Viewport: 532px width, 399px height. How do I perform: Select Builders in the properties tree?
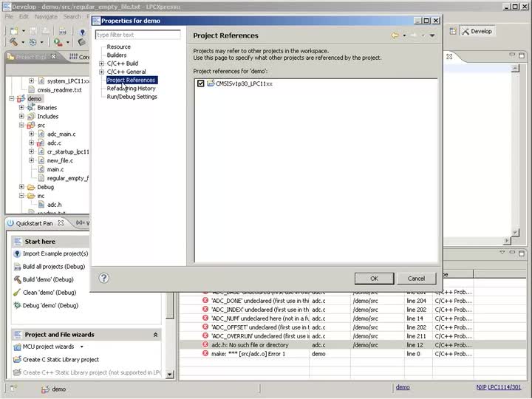click(x=117, y=55)
